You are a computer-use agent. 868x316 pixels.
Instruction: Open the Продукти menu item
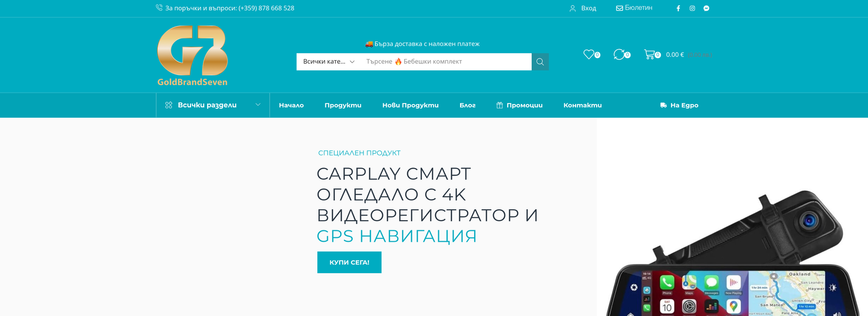[x=343, y=105]
